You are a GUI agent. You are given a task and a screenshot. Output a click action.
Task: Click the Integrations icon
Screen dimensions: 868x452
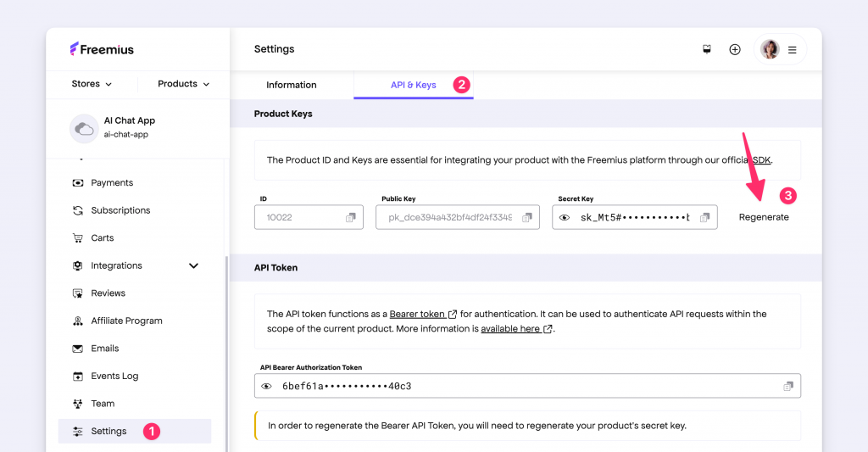(x=78, y=266)
